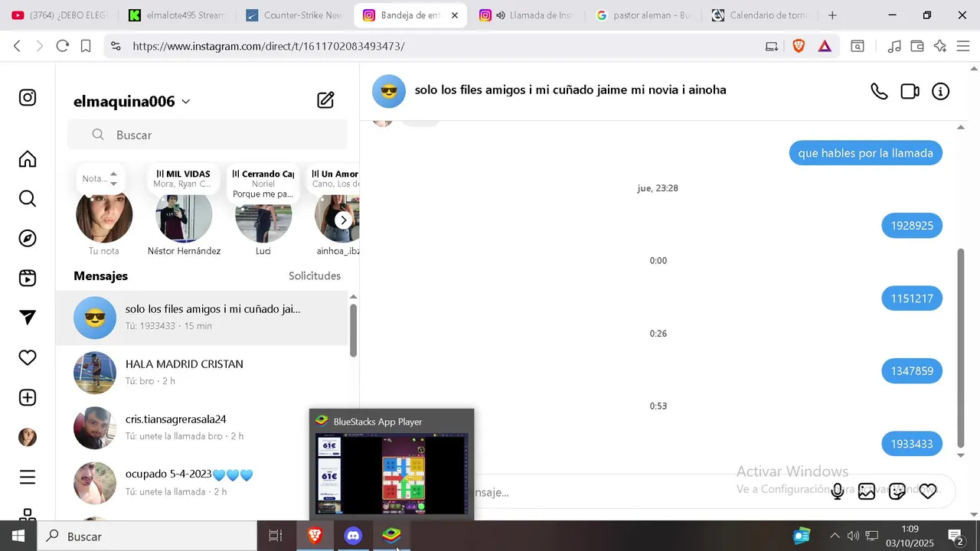980x551 pixels.
Task: Bookmark this page with bookmark icon
Action: point(86,46)
